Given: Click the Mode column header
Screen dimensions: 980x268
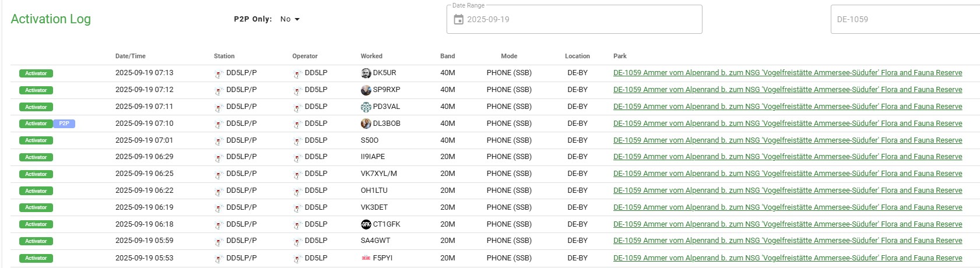Looking at the screenshot, I should [509, 57].
